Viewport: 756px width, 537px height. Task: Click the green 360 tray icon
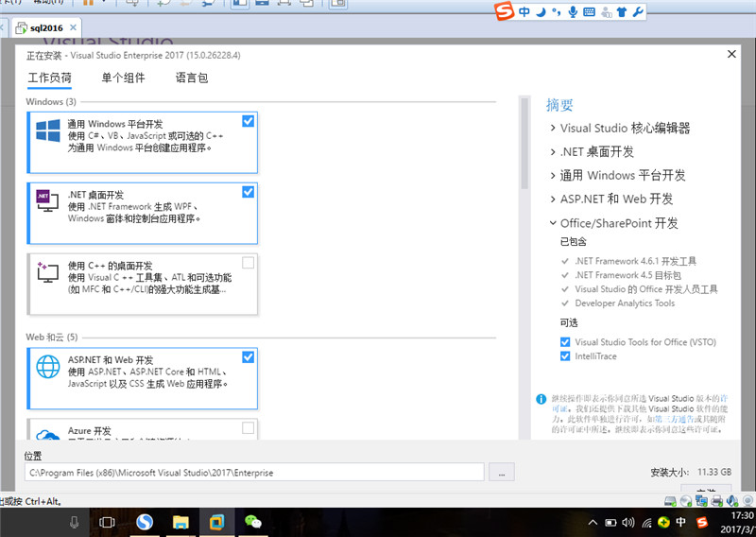pyautogui.click(x=664, y=522)
